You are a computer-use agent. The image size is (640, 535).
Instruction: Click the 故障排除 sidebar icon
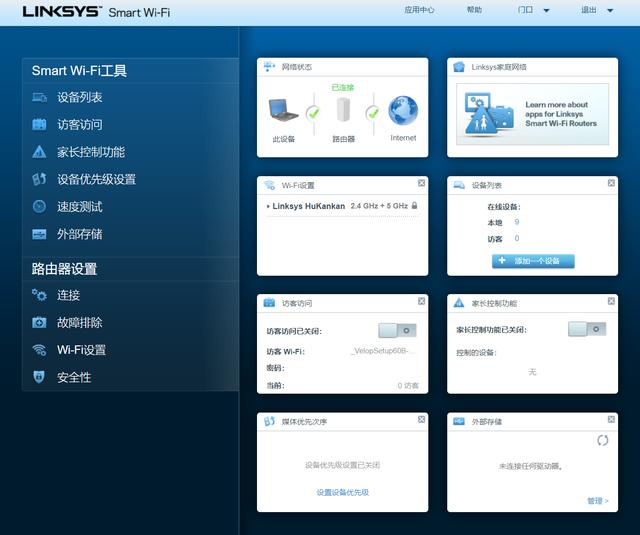click(39, 323)
